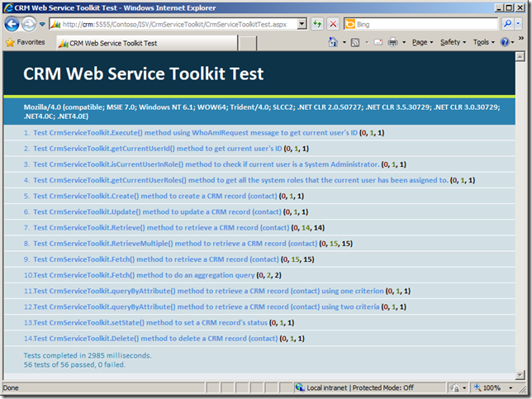Open test 5 Create() method link
532x399 pixels.
(x=155, y=196)
